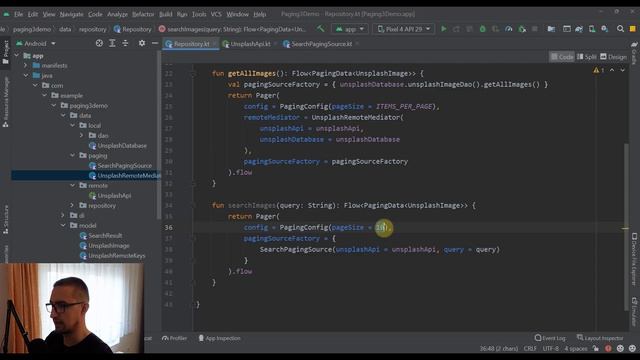Click the red error notification icon in the status bar

(x=608, y=349)
